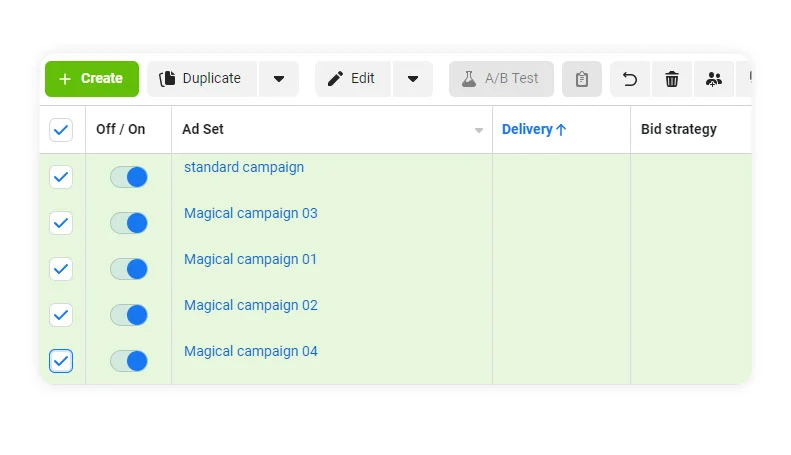Click the clipboard paste icon
The width and height of the screenshot is (791, 455).
click(x=582, y=79)
